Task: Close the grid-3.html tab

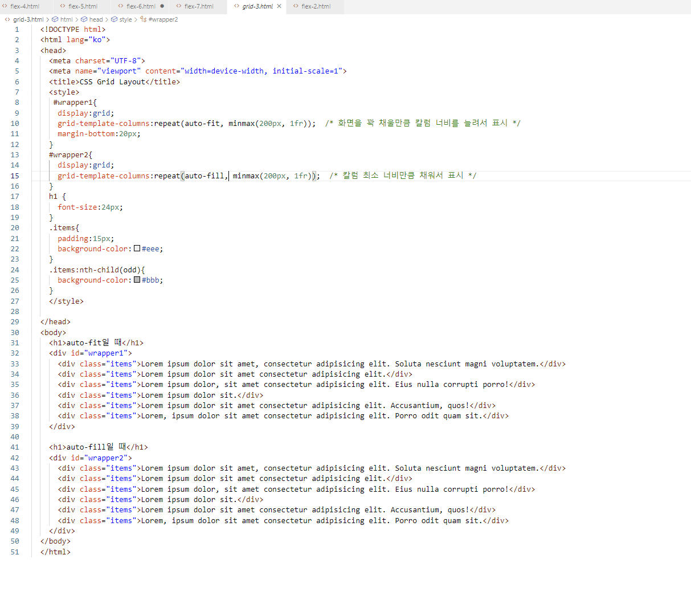Action: pyautogui.click(x=279, y=6)
